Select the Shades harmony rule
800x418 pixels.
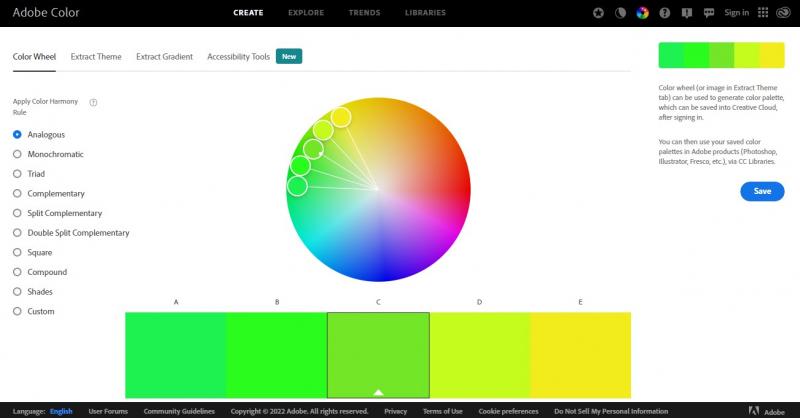click(33, 291)
